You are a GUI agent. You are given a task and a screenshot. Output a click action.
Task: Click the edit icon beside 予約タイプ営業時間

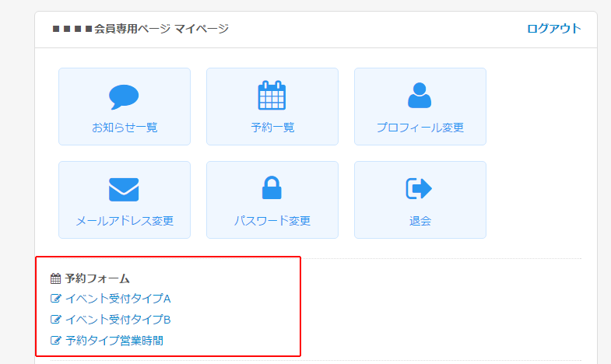[x=55, y=341]
